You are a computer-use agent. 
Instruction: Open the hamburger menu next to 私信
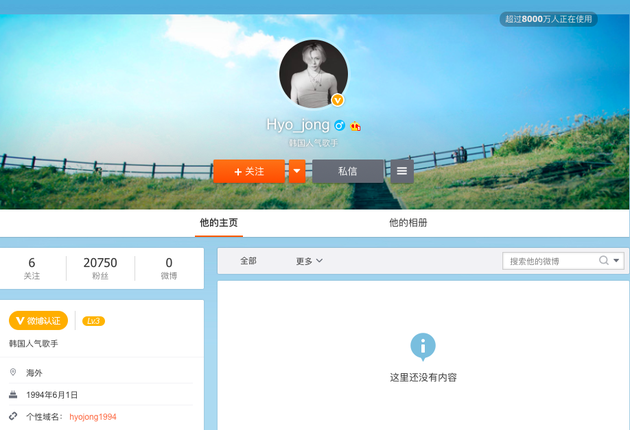(x=401, y=171)
